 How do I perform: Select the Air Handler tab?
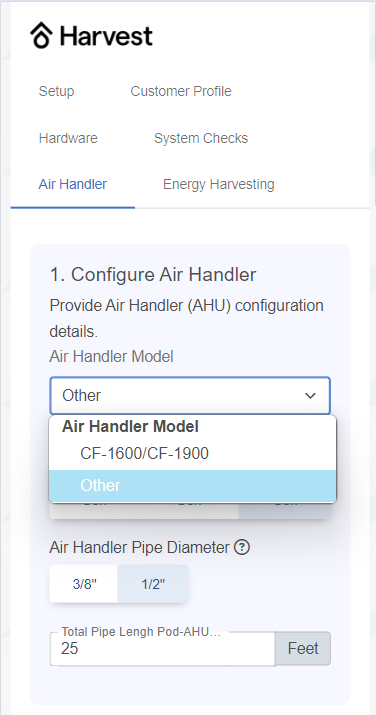[x=73, y=185]
